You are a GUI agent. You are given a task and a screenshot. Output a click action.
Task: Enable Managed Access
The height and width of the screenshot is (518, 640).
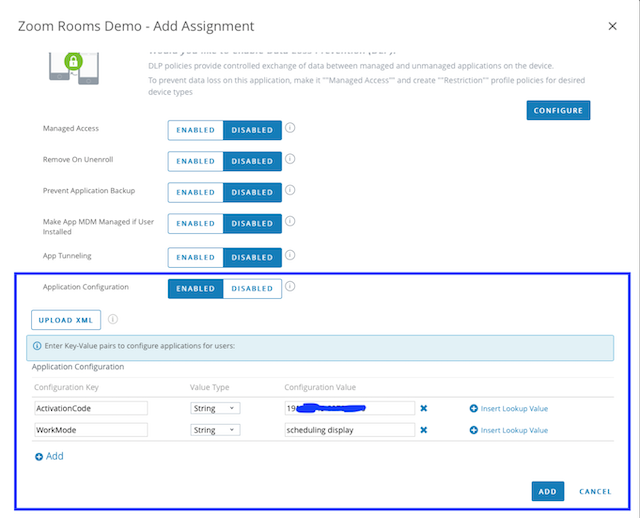[196, 130]
